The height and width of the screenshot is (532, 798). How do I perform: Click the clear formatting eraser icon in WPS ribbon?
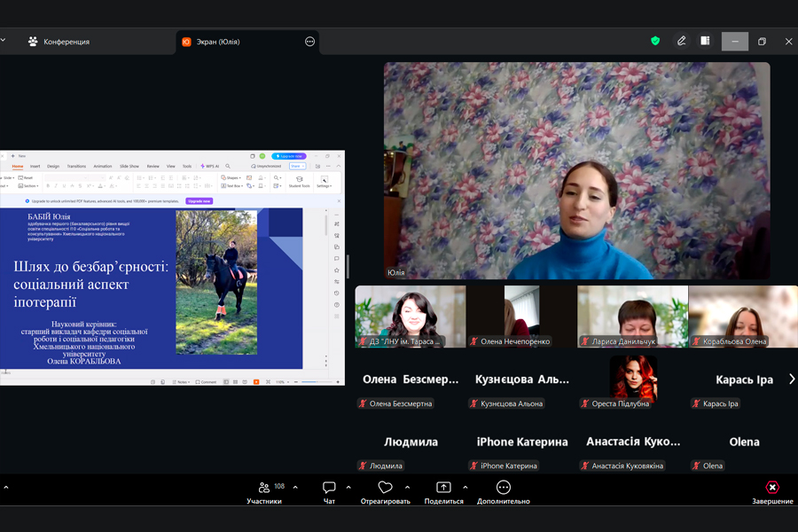pos(127,177)
